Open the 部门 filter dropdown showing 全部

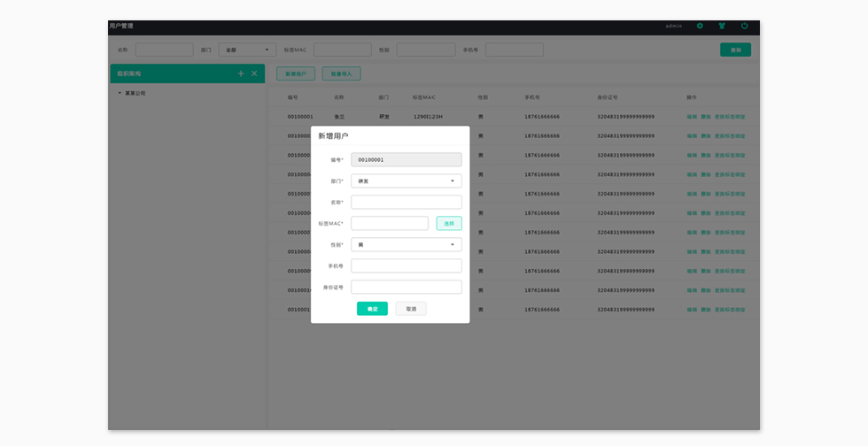coord(247,50)
